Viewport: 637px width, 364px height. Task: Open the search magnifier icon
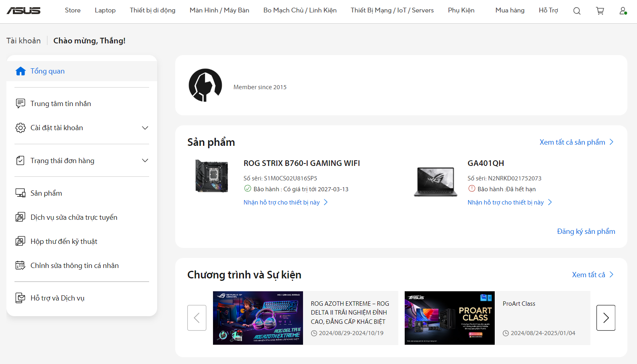pos(577,11)
